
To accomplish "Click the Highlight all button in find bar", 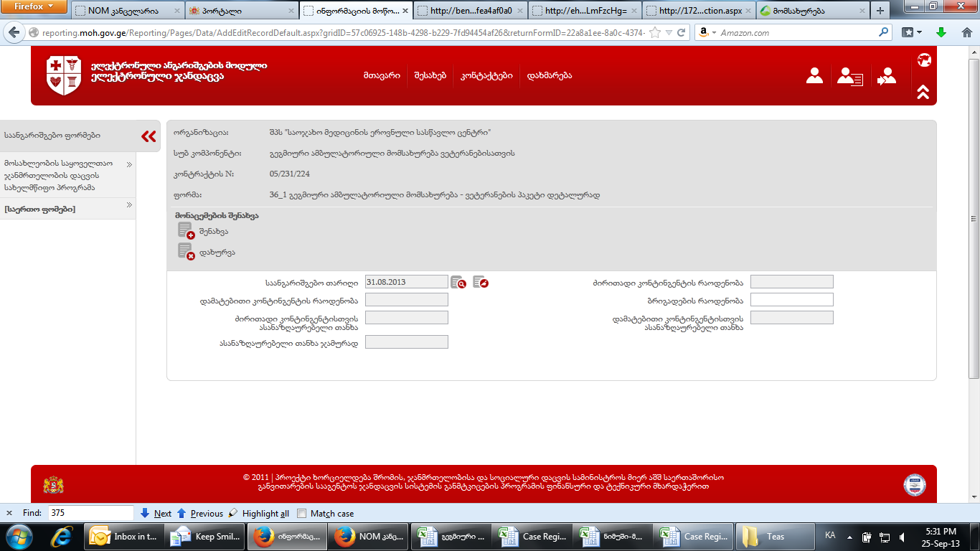I will 258,514.
